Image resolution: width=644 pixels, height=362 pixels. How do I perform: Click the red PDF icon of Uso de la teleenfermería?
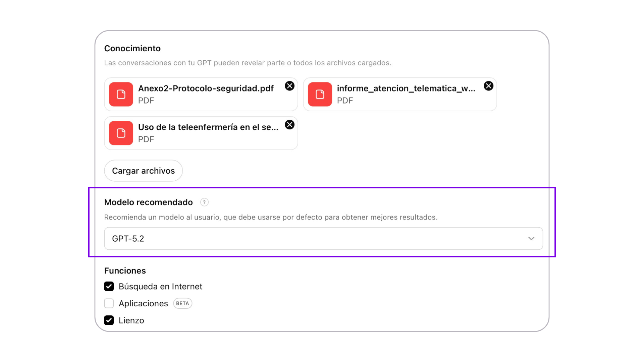121,133
